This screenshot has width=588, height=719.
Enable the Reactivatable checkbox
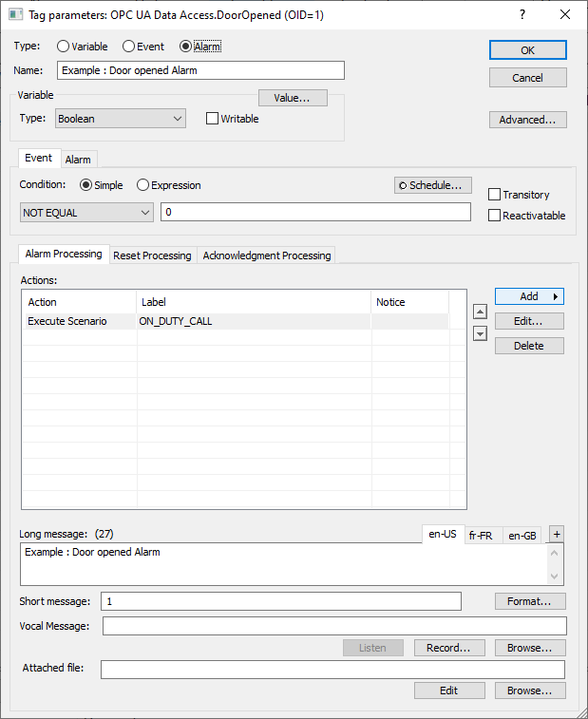pos(494,216)
